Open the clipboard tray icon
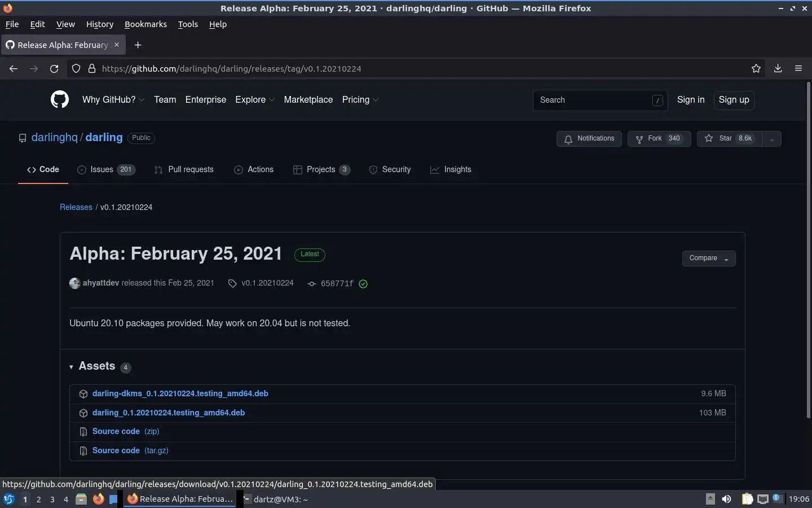Screen dimensions: 812x508 [747, 499]
